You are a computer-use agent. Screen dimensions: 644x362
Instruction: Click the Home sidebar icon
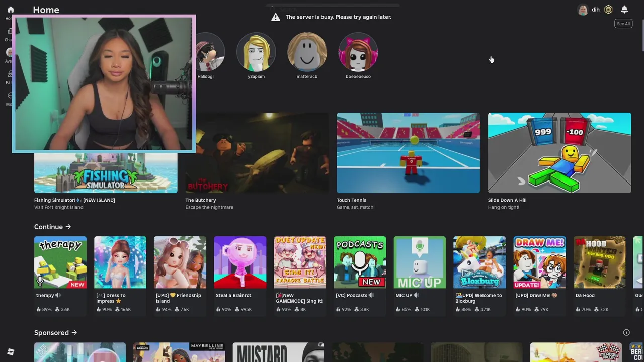[11, 10]
